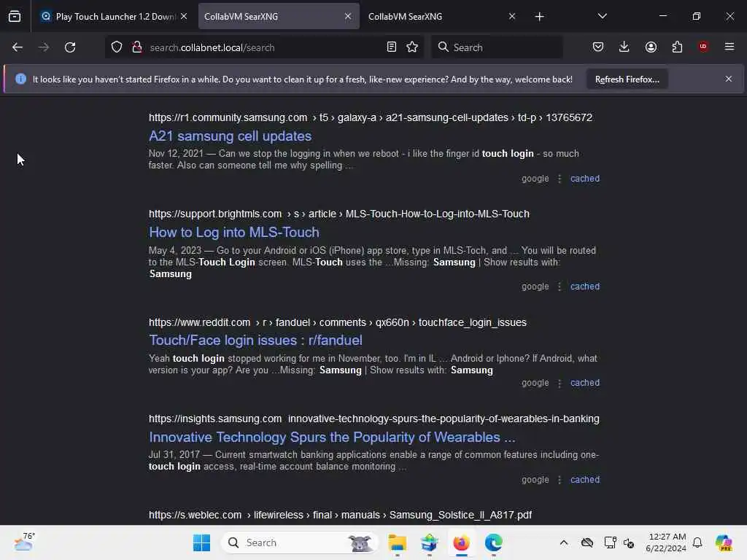The image size is (747, 560).
Task: Switch to Play Touch Launcher 1.2 tab
Action: point(115,16)
